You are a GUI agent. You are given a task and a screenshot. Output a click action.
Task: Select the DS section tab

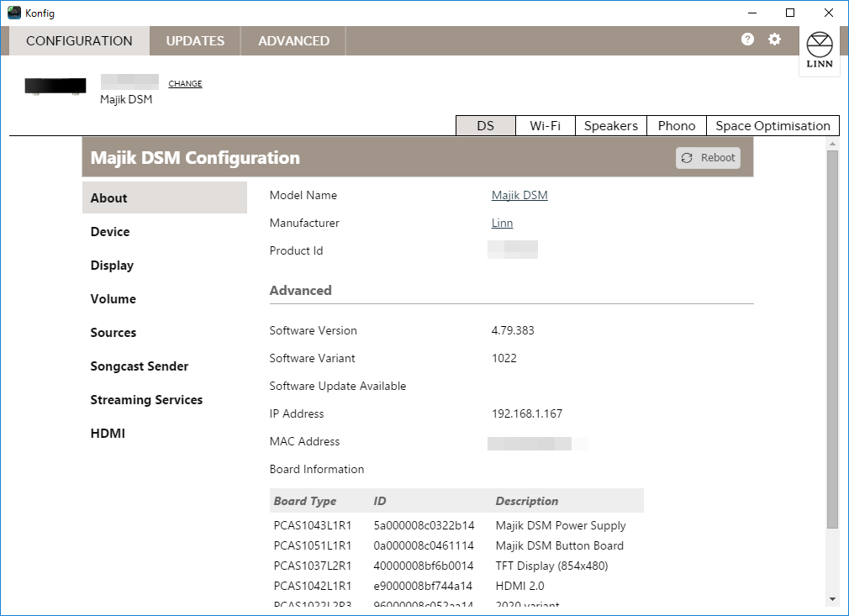[486, 125]
